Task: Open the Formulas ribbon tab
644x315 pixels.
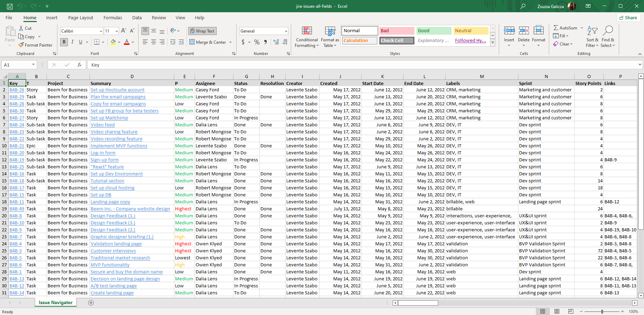Action: tap(113, 18)
